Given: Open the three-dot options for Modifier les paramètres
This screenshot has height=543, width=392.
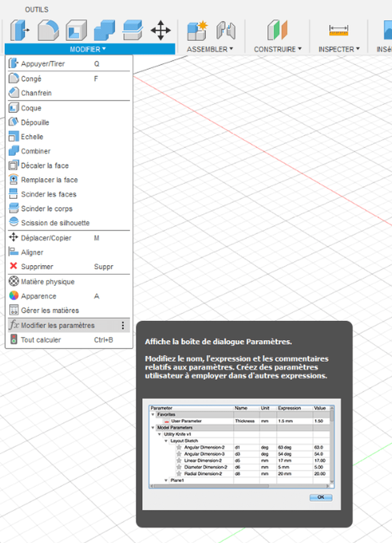Looking at the screenshot, I should pyautogui.click(x=123, y=325).
